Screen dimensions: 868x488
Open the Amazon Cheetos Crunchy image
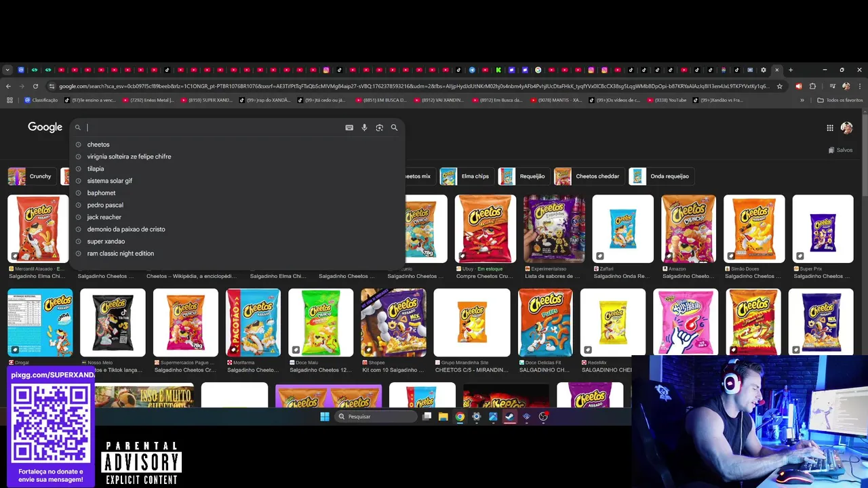[x=688, y=229]
